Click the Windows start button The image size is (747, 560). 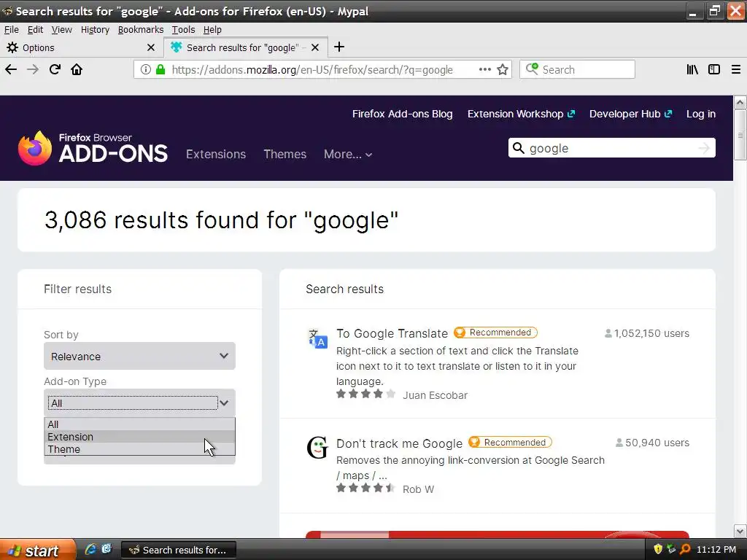click(37, 550)
